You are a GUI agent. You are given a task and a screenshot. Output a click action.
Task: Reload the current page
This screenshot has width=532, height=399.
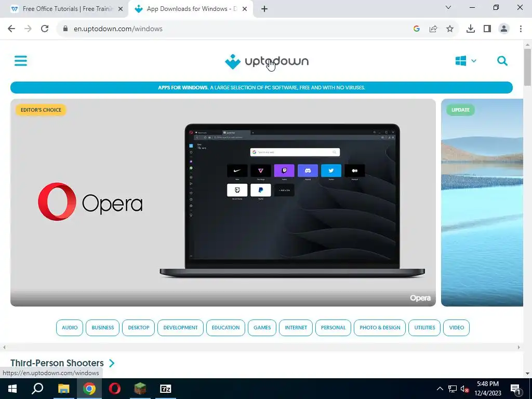coord(45,29)
